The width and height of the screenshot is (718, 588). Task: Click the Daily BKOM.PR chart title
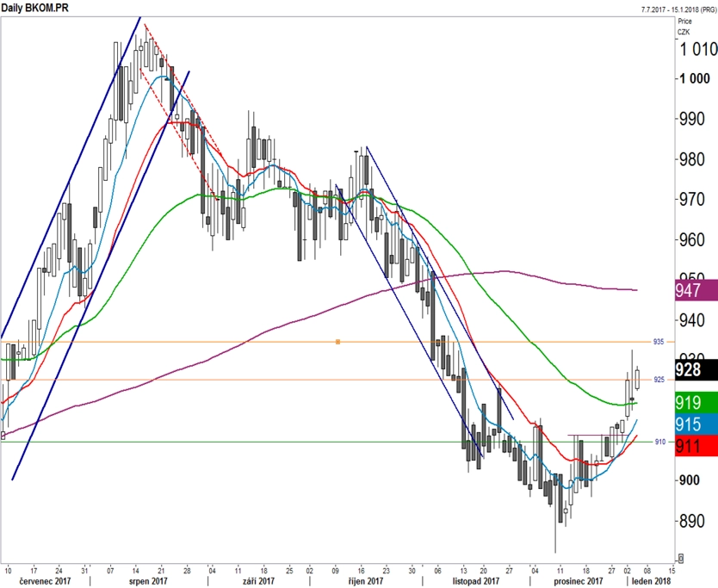[x=34, y=8]
